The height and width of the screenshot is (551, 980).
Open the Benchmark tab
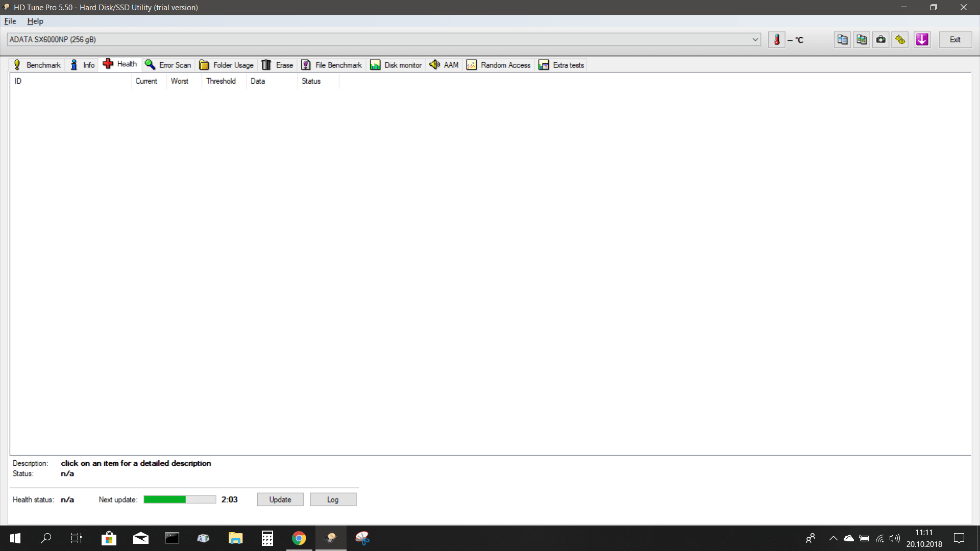[37, 65]
